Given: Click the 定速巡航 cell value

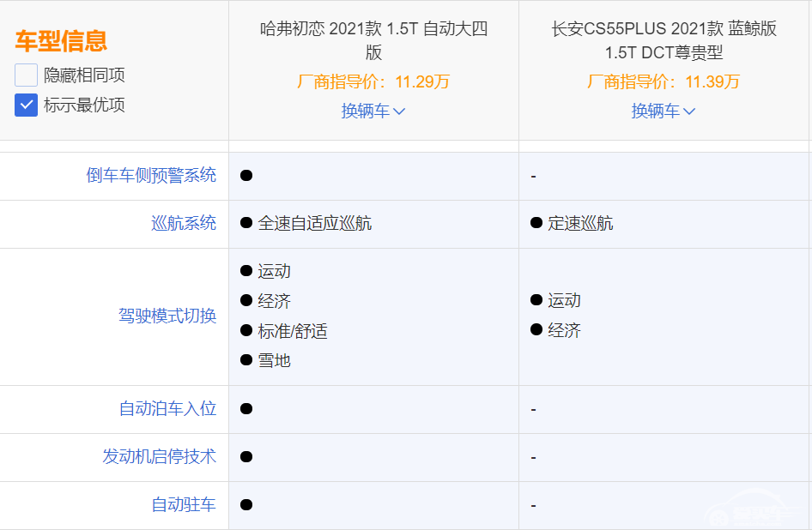Looking at the screenshot, I should (x=580, y=224).
